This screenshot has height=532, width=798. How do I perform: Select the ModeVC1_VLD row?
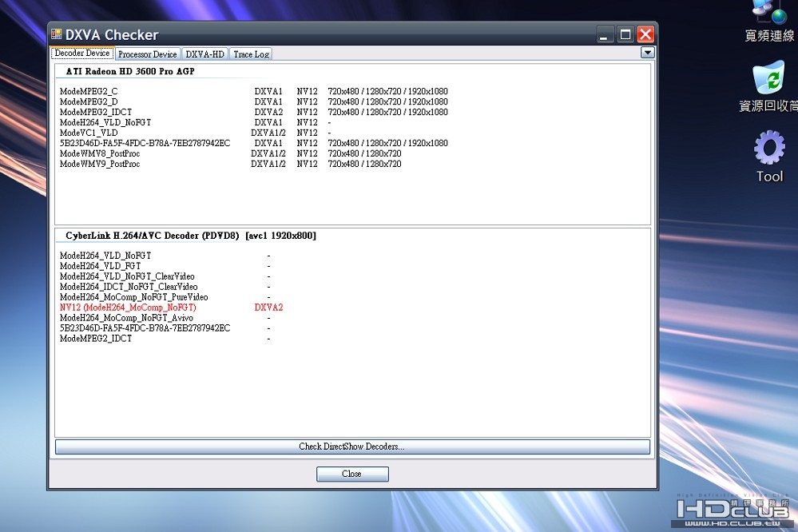coord(196,133)
